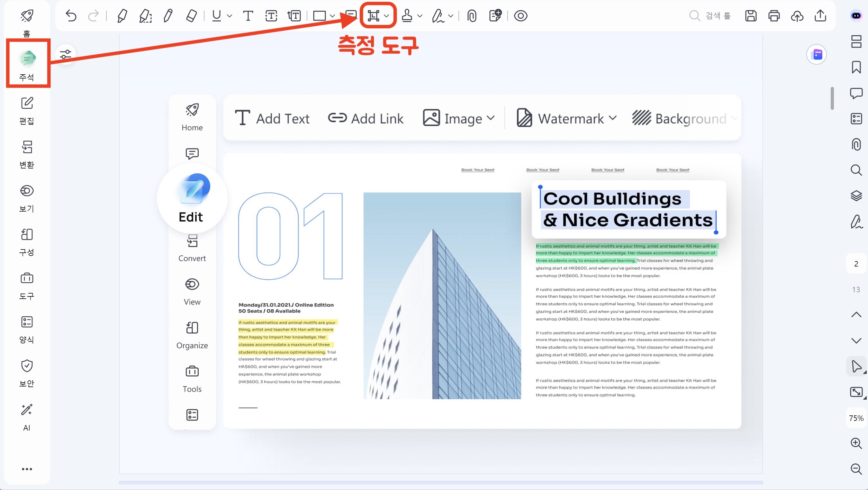Toggle the cursor select mode button
Screen dimensions: 868x490
[856, 366]
